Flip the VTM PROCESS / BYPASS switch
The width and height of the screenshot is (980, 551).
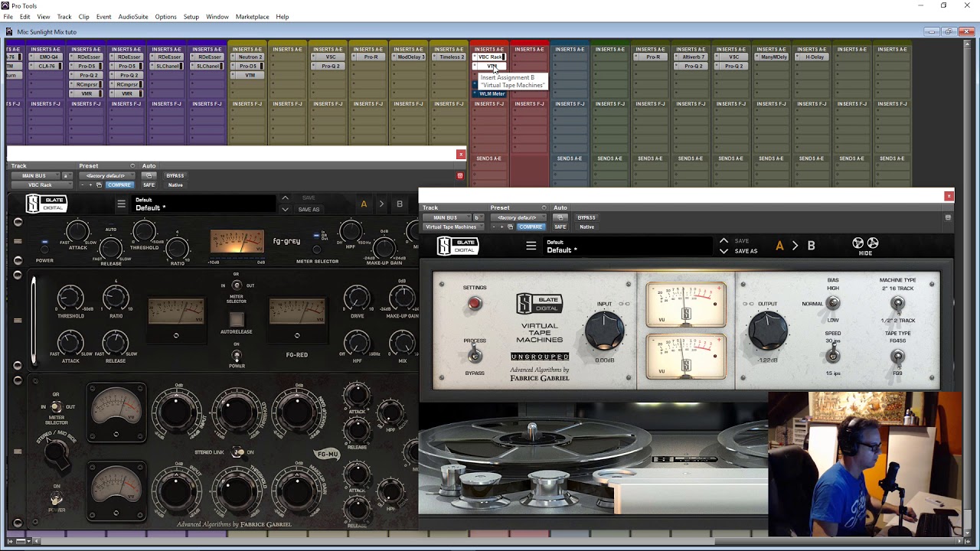[x=475, y=356]
